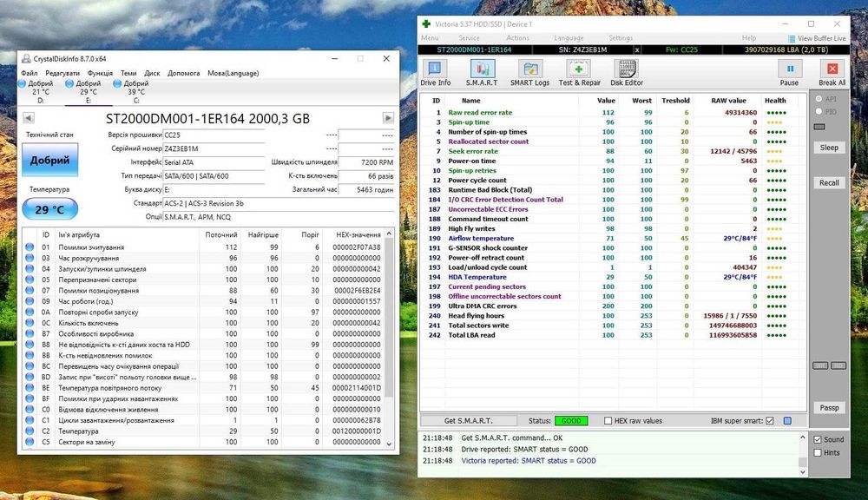Screen dimensions: 868x500
Task: Click the Sleep button
Action: pyautogui.click(x=829, y=148)
